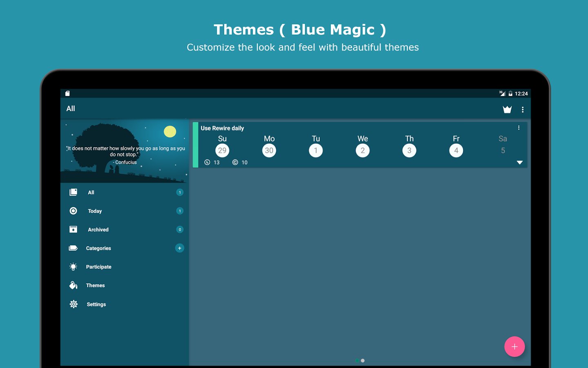The image size is (588, 368).
Task: Toggle Friday 4 completion circle
Action: coord(456,150)
